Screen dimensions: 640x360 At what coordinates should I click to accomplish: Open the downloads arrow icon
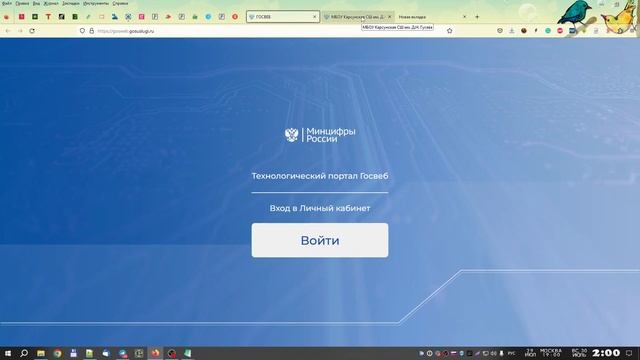[x=511, y=31]
